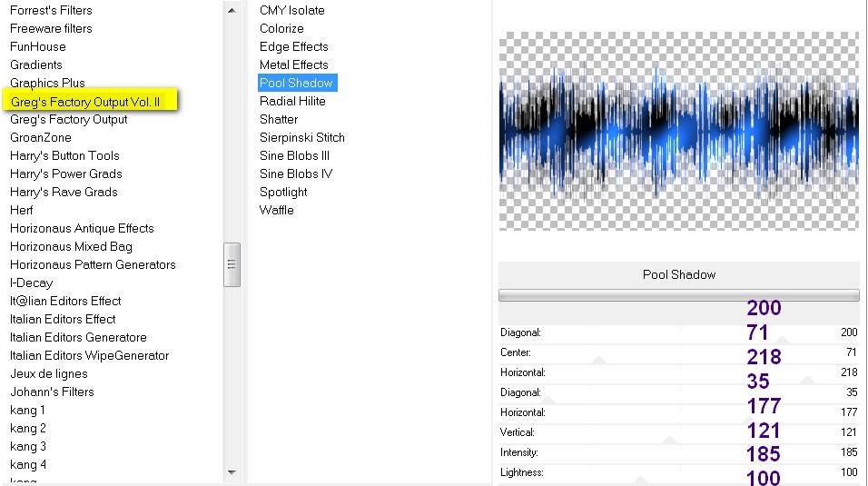The width and height of the screenshot is (868, 486).
Task: Select Graphics Plus category
Action: click(x=47, y=84)
